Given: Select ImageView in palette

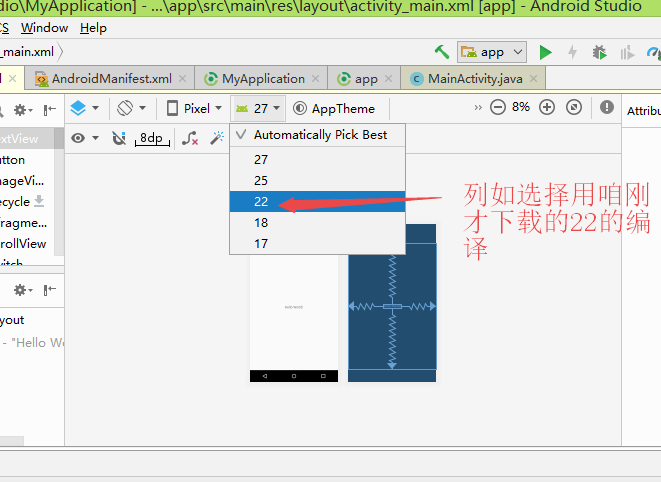Looking at the screenshot, I should point(27,180).
